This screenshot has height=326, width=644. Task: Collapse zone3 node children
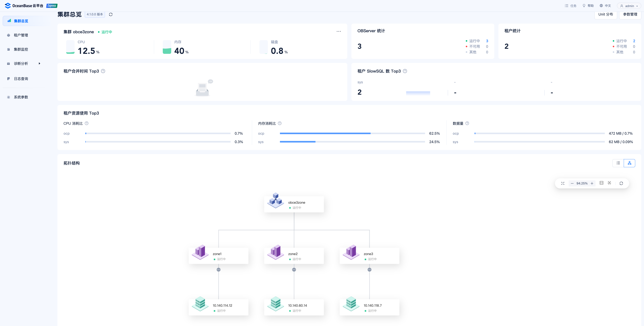click(x=369, y=270)
